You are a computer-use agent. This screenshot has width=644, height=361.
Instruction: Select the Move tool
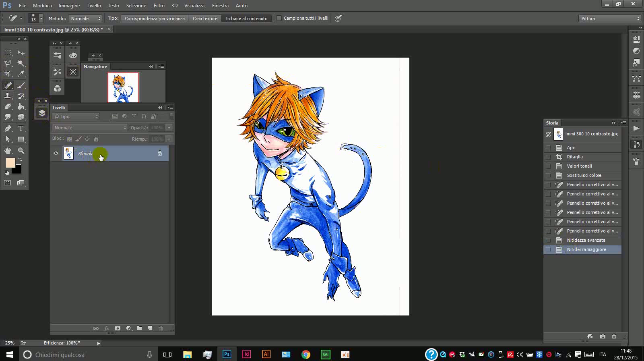pyautogui.click(x=21, y=53)
